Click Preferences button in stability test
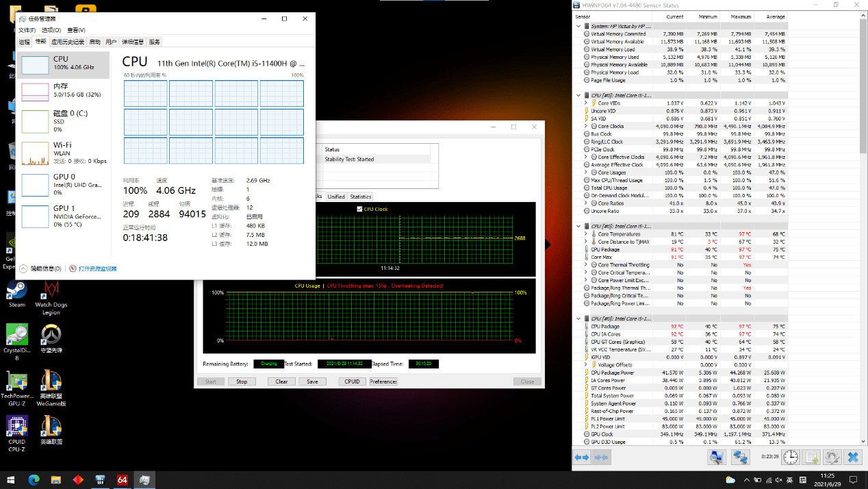This screenshot has width=868, height=489. [383, 381]
